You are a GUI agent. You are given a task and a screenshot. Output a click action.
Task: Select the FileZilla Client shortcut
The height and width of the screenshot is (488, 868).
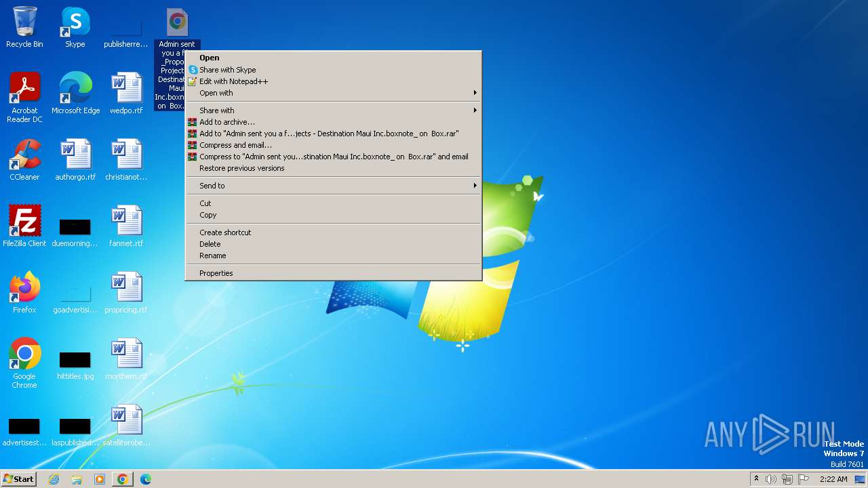tap(24, 226)
